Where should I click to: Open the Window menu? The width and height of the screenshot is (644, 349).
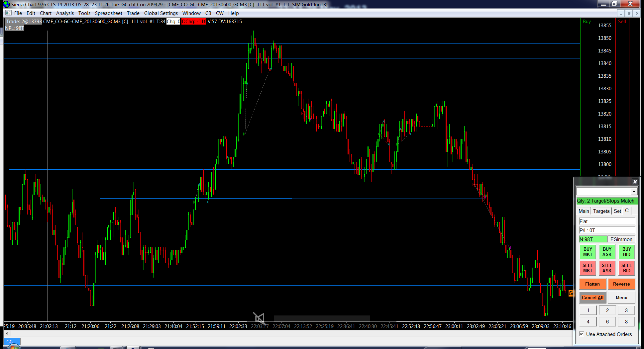tap(191, 13)
